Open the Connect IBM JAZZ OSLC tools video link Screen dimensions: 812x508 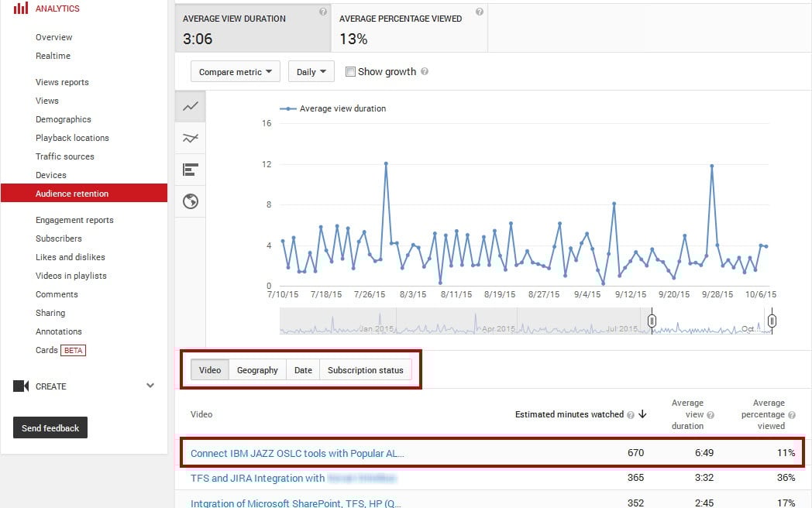point(298,454)
